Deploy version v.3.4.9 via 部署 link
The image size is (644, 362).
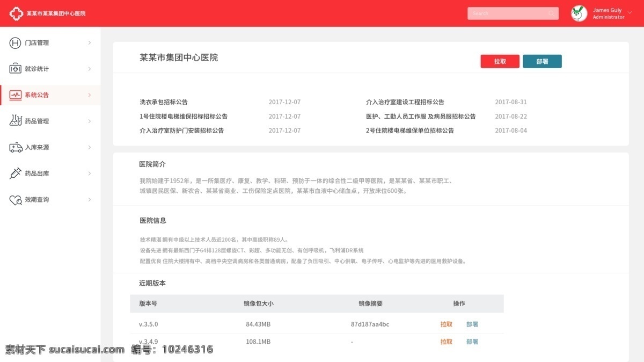click(x=472, y=342)
